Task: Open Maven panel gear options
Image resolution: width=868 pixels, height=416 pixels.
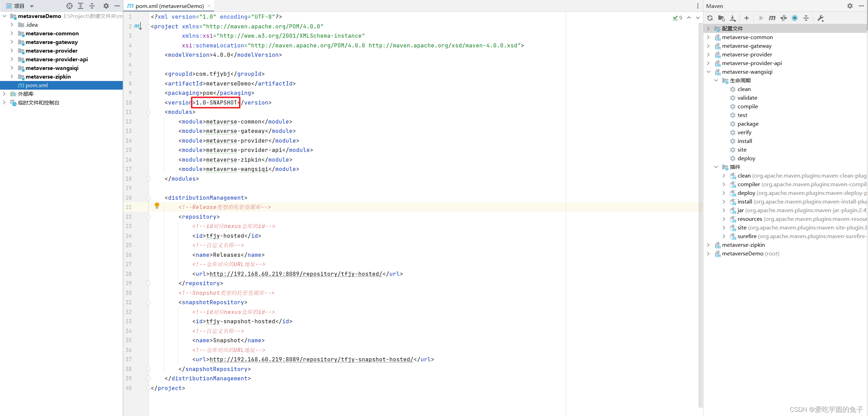Action: point(850,6)
